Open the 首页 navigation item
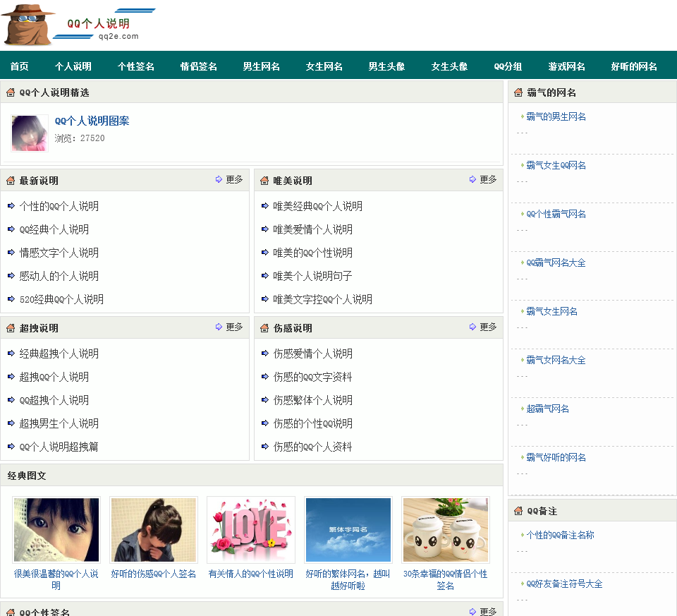The width and height of the screenshot is (677, 616). coord(20,66)
